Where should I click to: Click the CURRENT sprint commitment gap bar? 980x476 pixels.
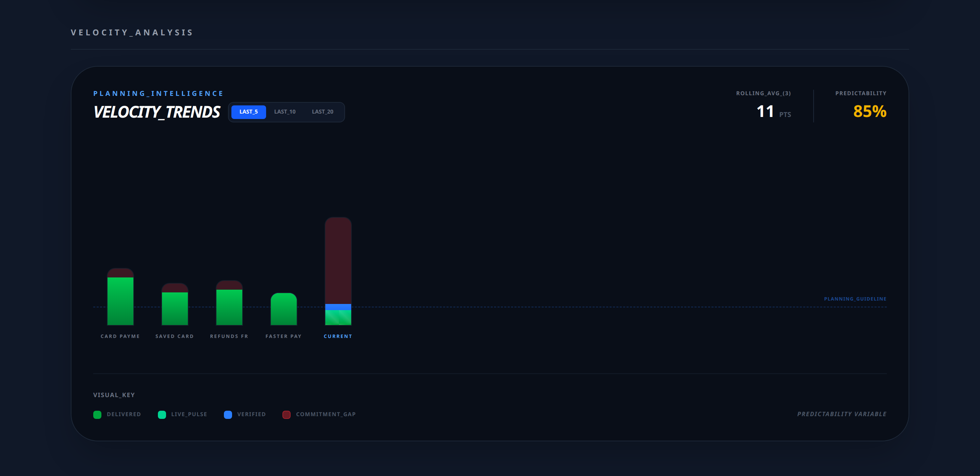click(x=338, y=261)
